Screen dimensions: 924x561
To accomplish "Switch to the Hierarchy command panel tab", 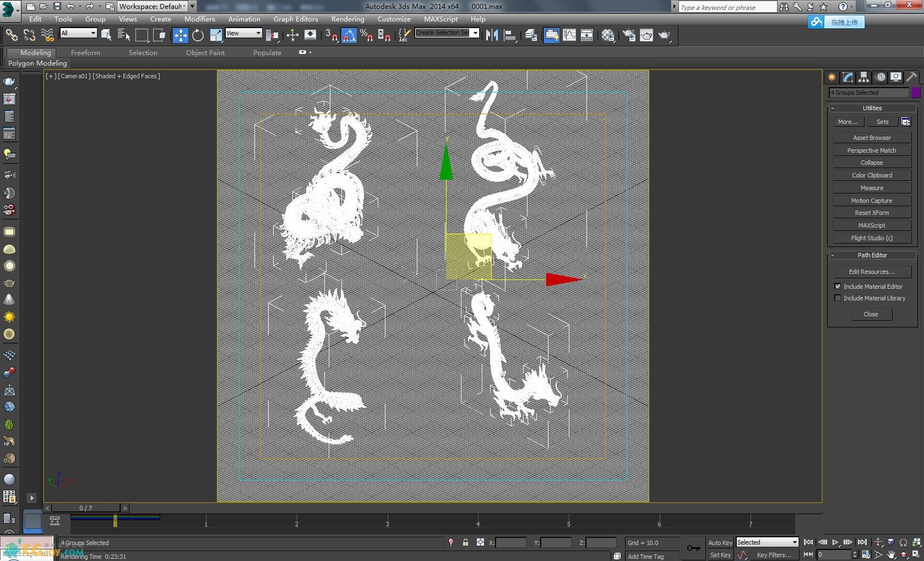I will click(864, 77).
